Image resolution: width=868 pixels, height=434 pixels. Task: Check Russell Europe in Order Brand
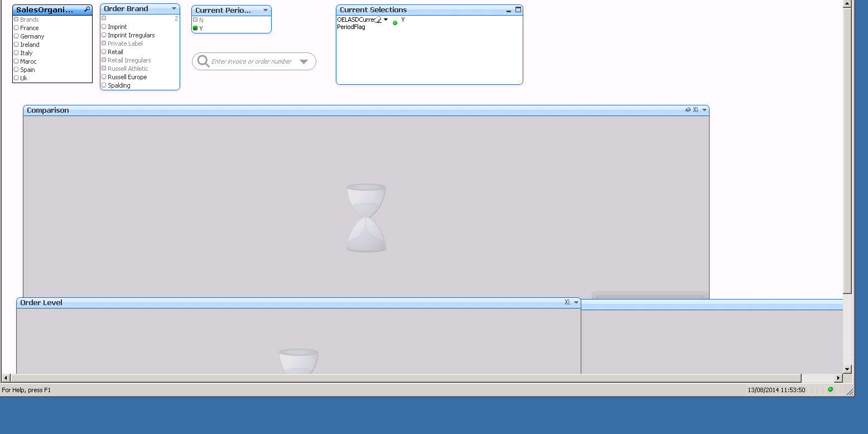click(104, 76)
